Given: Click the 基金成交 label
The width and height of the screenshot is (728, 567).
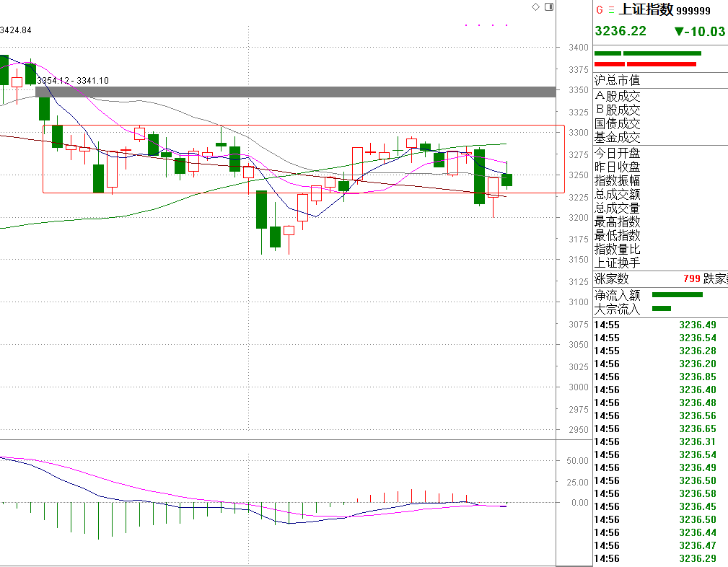Looking at the screenshot, I should [x=618, y=138].
